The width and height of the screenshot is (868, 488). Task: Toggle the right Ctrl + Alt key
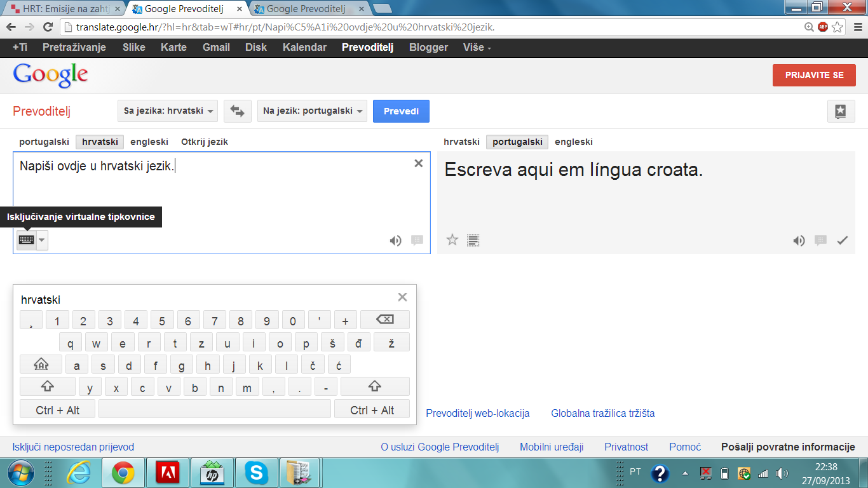click(x=372, y=409)
